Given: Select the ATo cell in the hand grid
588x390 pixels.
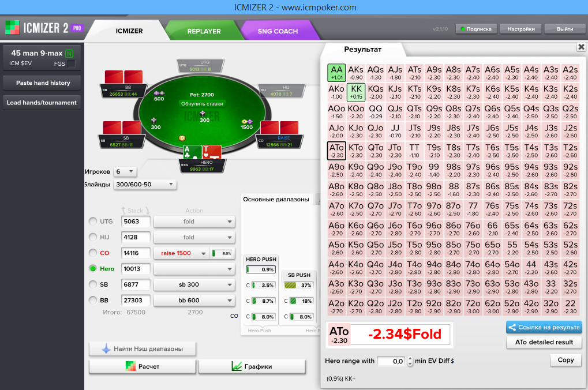Looking at the screenshot, I should point(336,151).
